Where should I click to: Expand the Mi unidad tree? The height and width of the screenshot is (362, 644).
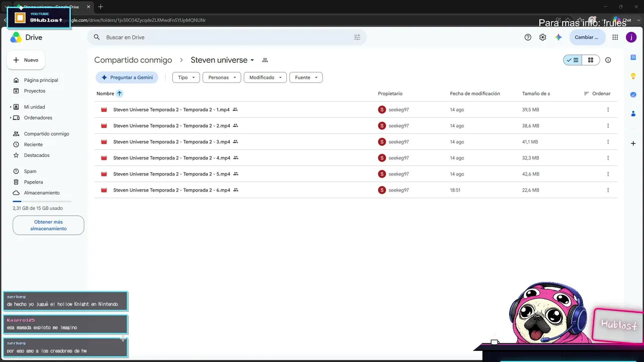[x=11, y=107]
